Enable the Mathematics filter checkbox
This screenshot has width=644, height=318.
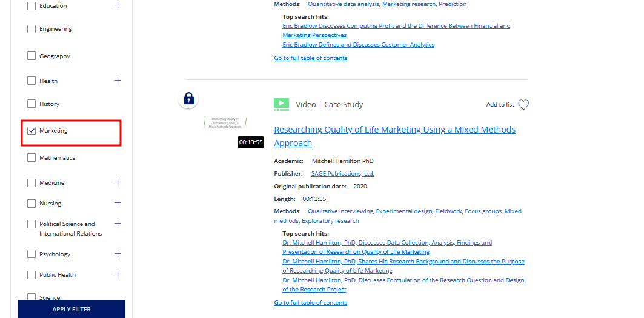(32, 157)
